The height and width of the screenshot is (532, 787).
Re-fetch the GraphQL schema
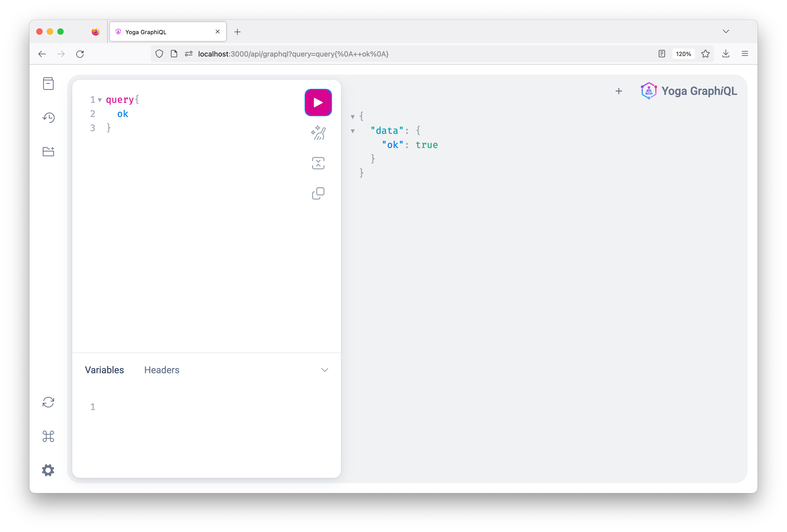[48, 402]
